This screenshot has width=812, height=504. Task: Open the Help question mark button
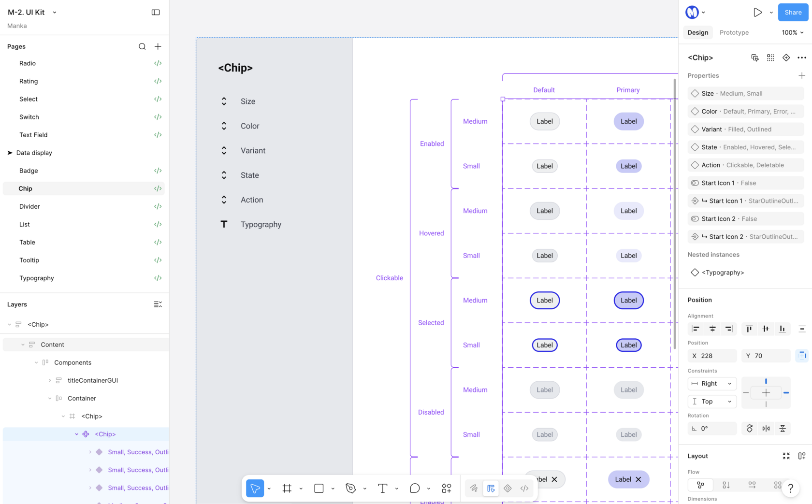click(x=791, y=489)
